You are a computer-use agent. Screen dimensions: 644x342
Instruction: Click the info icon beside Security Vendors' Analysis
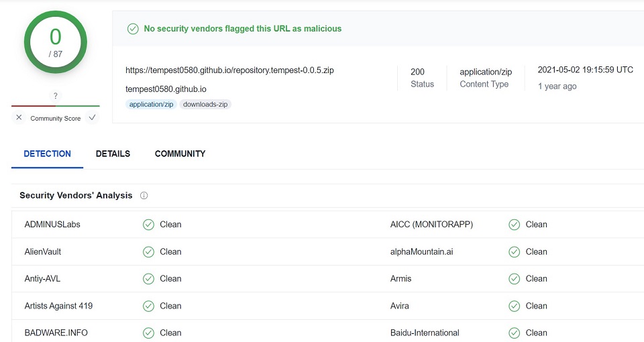point(144,196)
